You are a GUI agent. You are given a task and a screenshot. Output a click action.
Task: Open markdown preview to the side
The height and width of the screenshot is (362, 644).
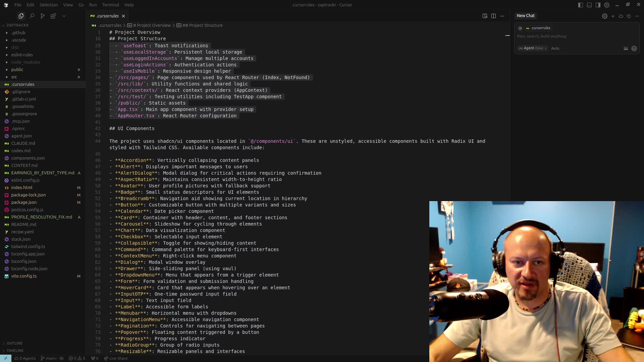point(485,16)
